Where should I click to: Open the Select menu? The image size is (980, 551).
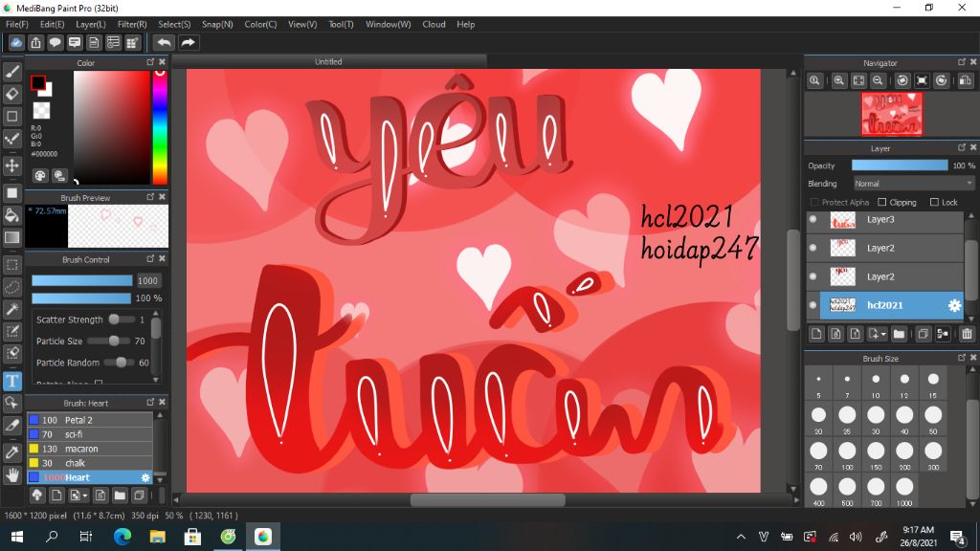point(174,24)
